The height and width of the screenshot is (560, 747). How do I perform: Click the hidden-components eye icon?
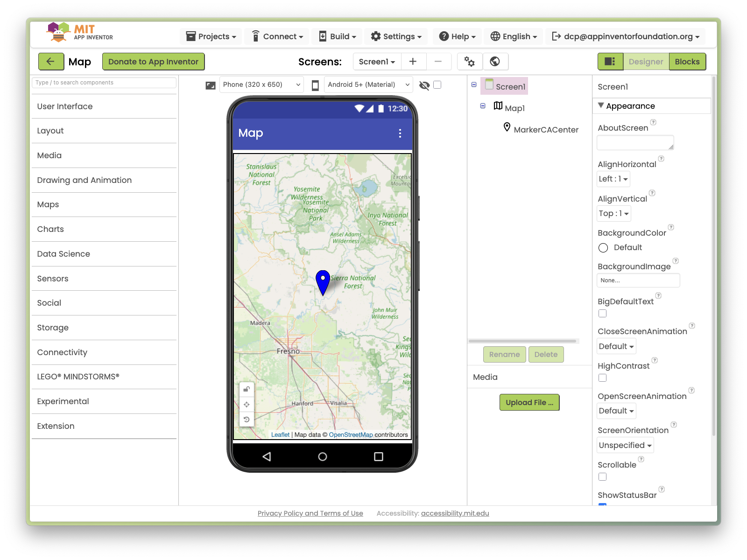pos(424,85)
